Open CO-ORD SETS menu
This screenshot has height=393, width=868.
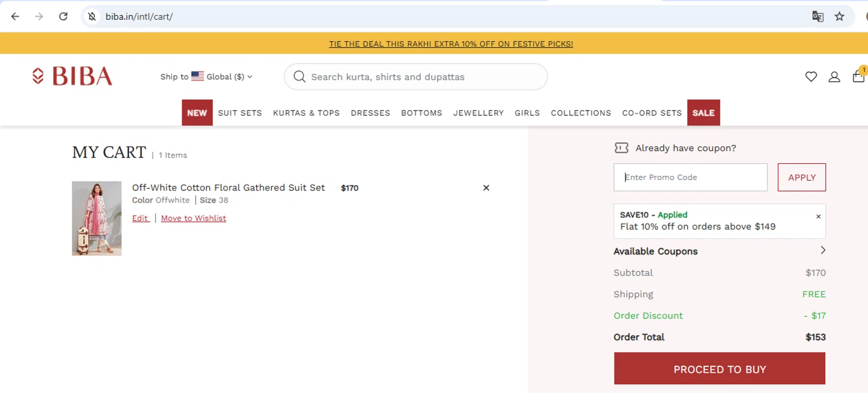tap(652, 113)
